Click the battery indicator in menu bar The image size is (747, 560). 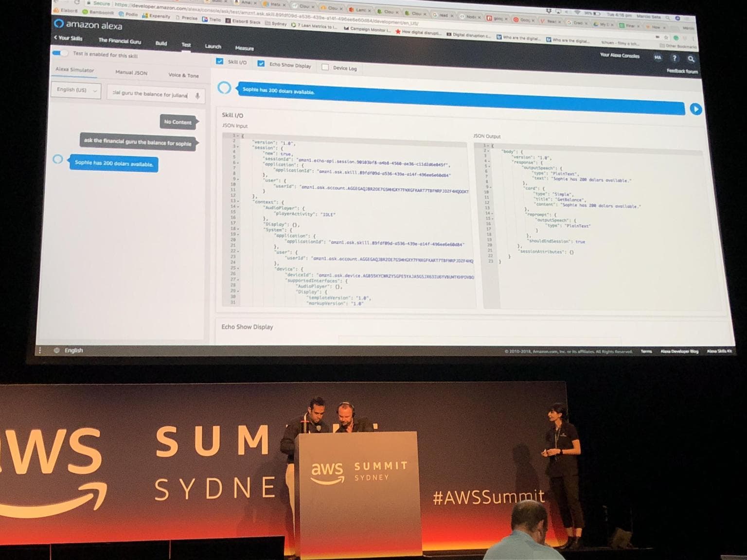pos(593,13)
